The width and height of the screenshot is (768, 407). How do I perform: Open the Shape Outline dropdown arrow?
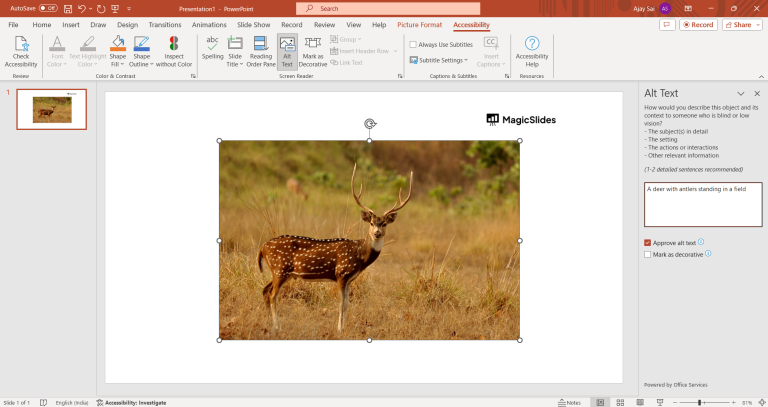point(151,64)
